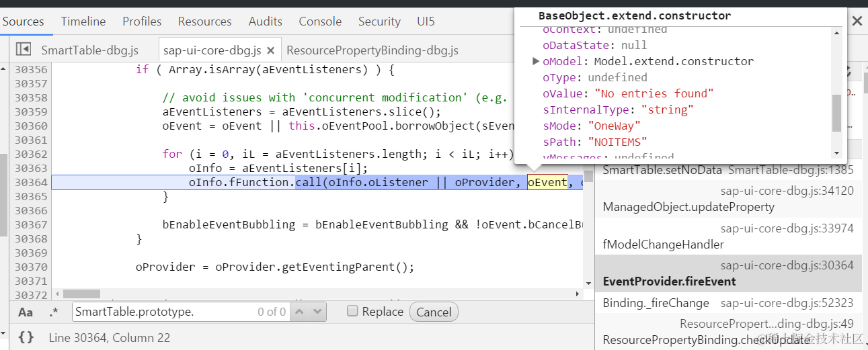Switch to the Sources tab
Screen dimensions: 868x350
pyautogui.click(x=23, y=21)
